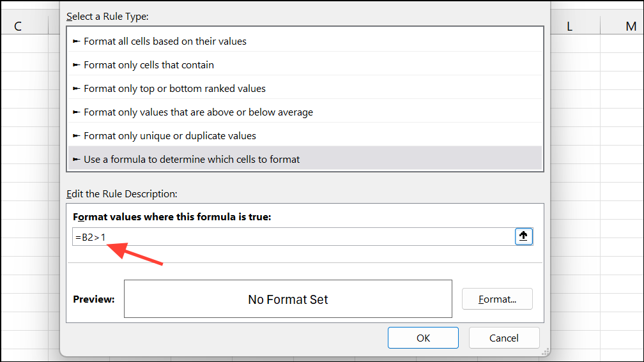
Task: Pick 'Format only values above or below average'
Action: point(198,112)
